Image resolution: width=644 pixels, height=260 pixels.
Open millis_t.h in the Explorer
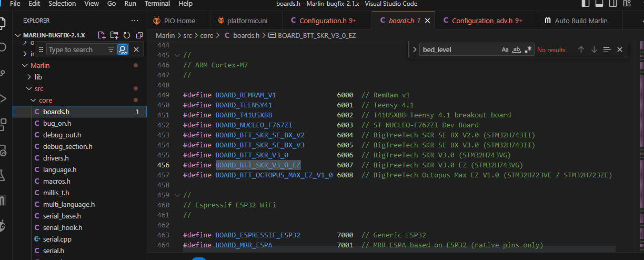(x=80, y=193)
